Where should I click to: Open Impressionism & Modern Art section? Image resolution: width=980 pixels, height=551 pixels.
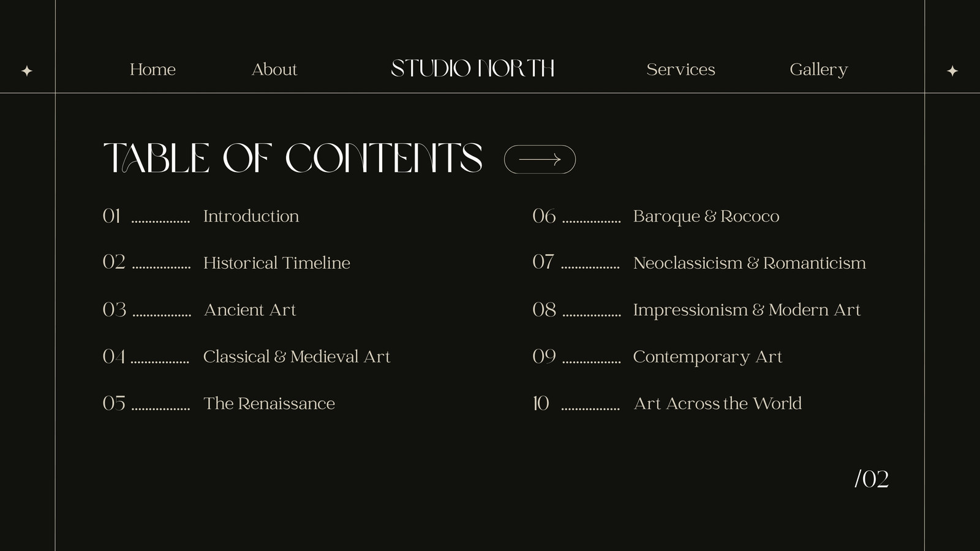tap(747, 310)
